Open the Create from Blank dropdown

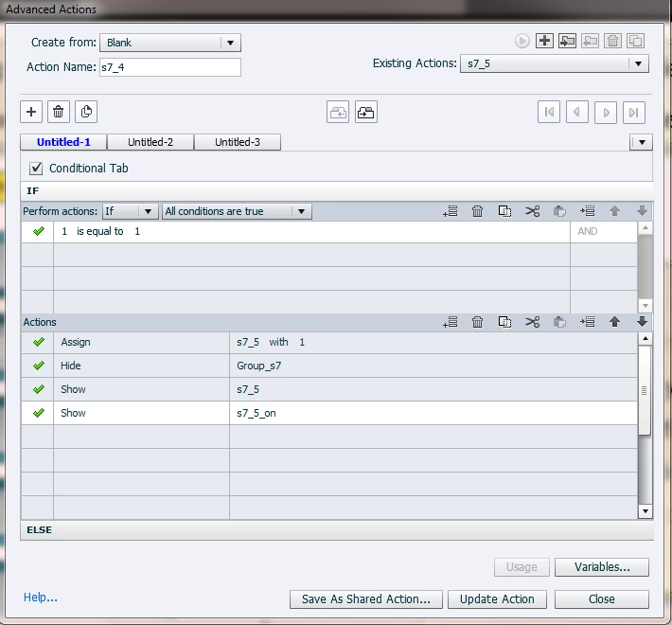coord(170,43)
